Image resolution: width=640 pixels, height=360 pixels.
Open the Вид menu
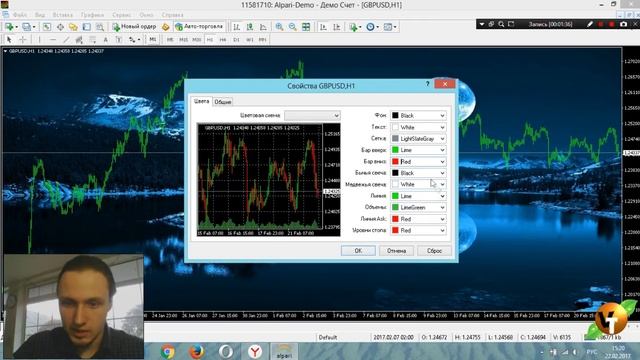coord(40,15)
